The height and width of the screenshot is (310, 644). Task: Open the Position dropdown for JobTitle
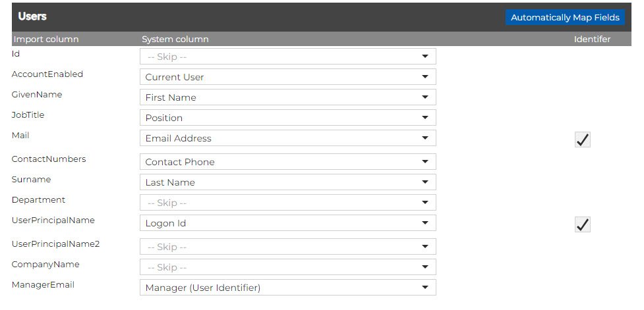(x=287, y=118)
